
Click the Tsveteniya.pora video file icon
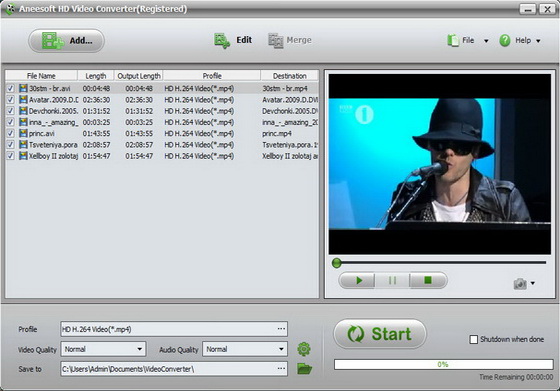23,145
